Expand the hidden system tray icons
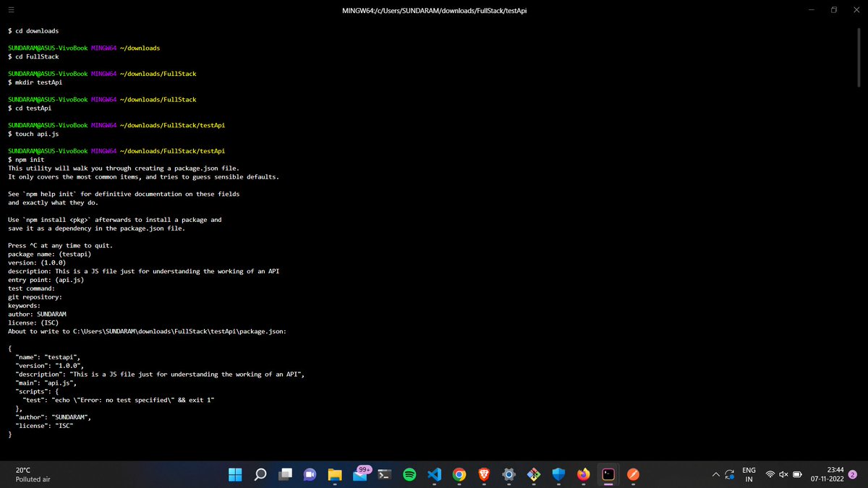The width and height of the screenshot is (868, 488). [x=716, y=474]
